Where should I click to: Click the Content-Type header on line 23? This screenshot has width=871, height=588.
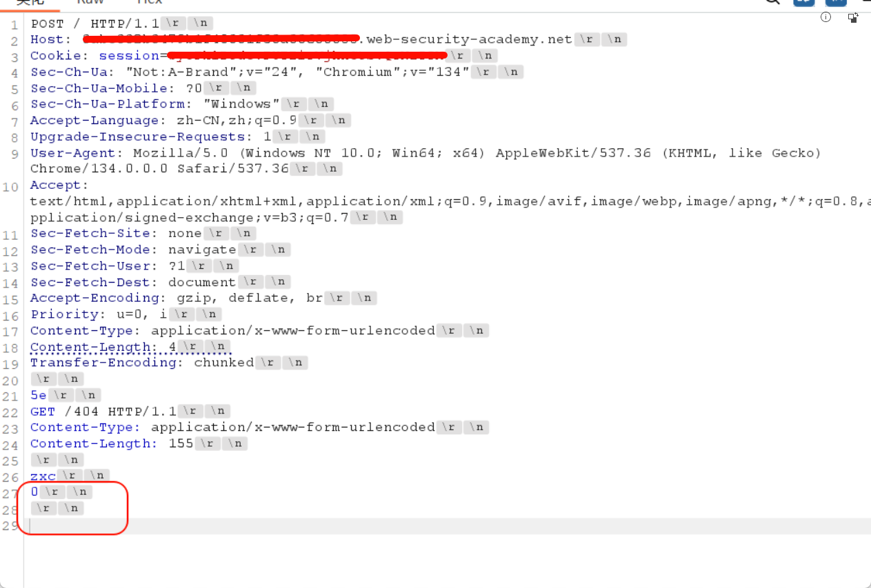coord(86,427)
